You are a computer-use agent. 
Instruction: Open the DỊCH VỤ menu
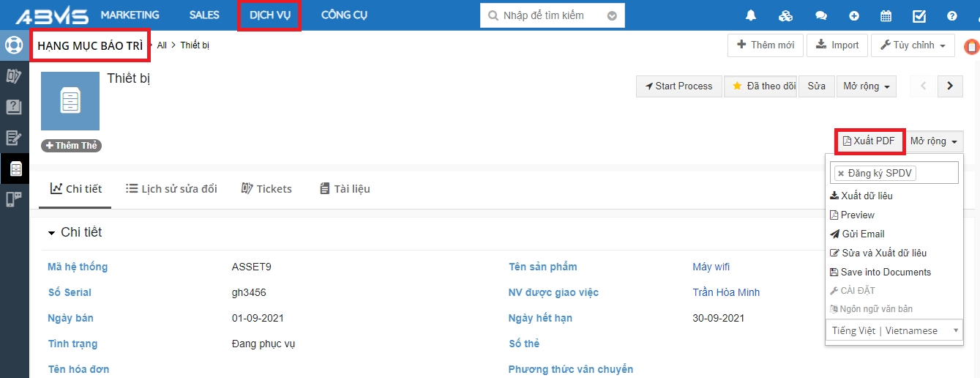(269, 15)
